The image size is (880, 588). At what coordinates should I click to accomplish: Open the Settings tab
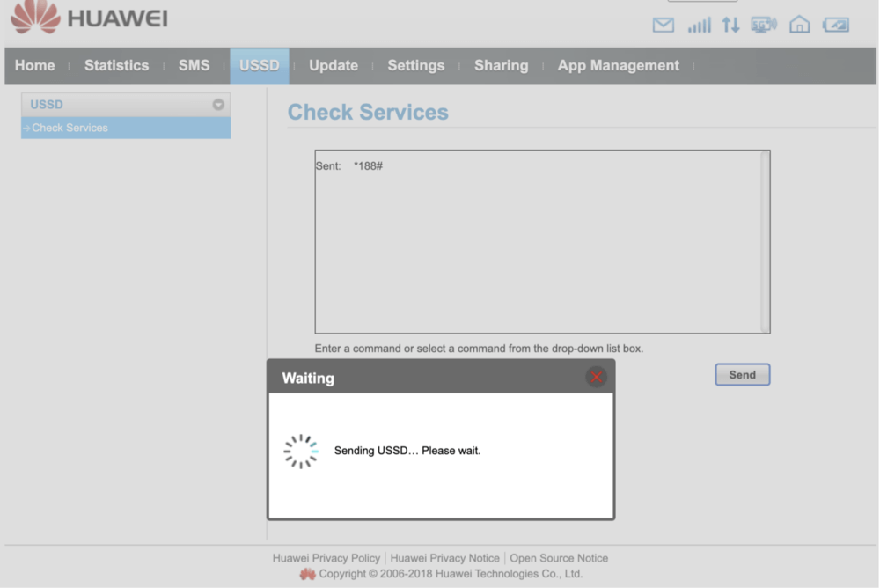coord(415,66)
